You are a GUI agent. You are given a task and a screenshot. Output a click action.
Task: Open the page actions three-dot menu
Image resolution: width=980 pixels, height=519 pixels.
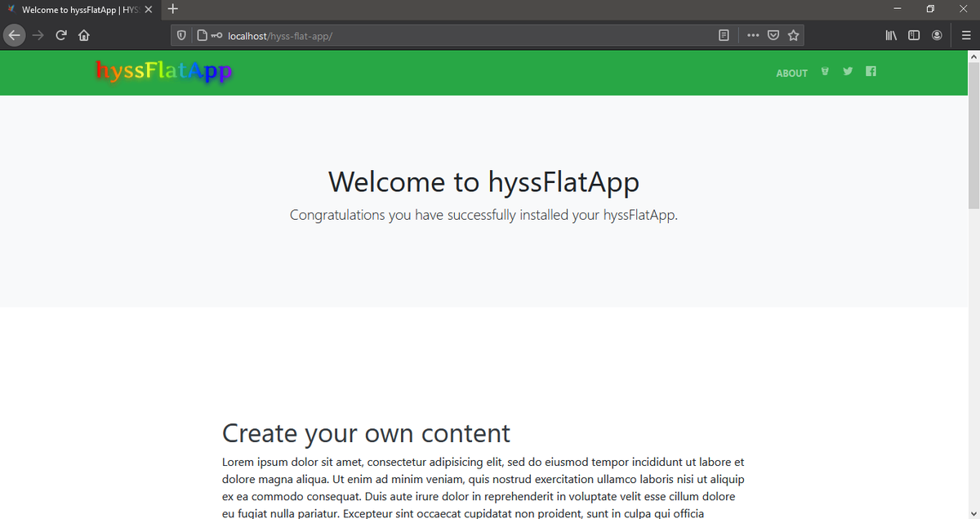[752, 36]
